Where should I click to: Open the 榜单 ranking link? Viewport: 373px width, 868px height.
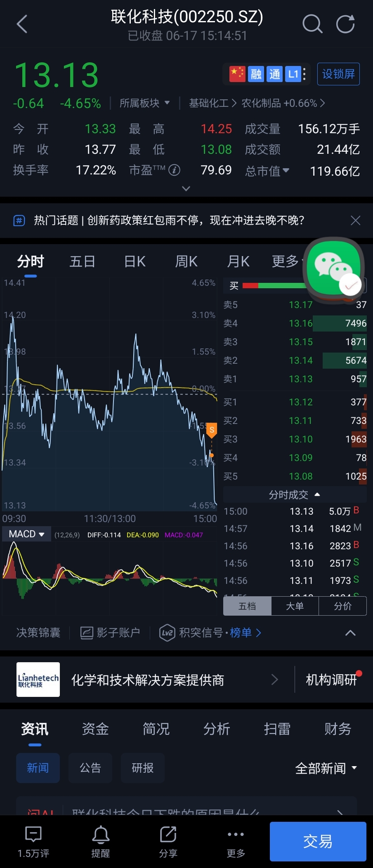pyautogui.click(x=246, y=633)
